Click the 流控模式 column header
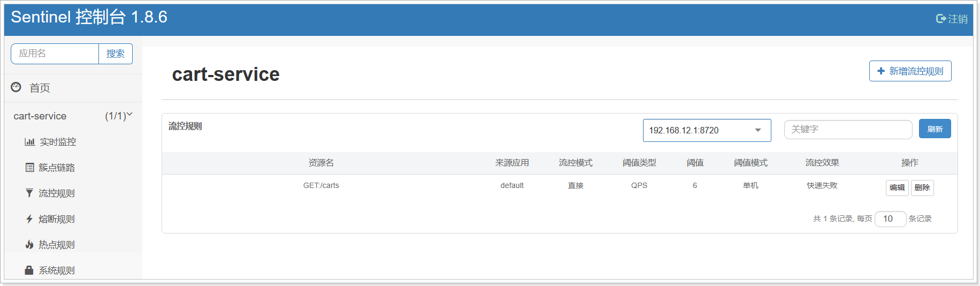980x286 pixels. [576, 163]
